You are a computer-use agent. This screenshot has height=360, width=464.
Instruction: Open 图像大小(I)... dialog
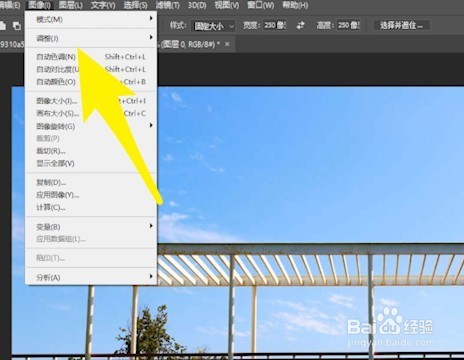click(x=91, y=101)
